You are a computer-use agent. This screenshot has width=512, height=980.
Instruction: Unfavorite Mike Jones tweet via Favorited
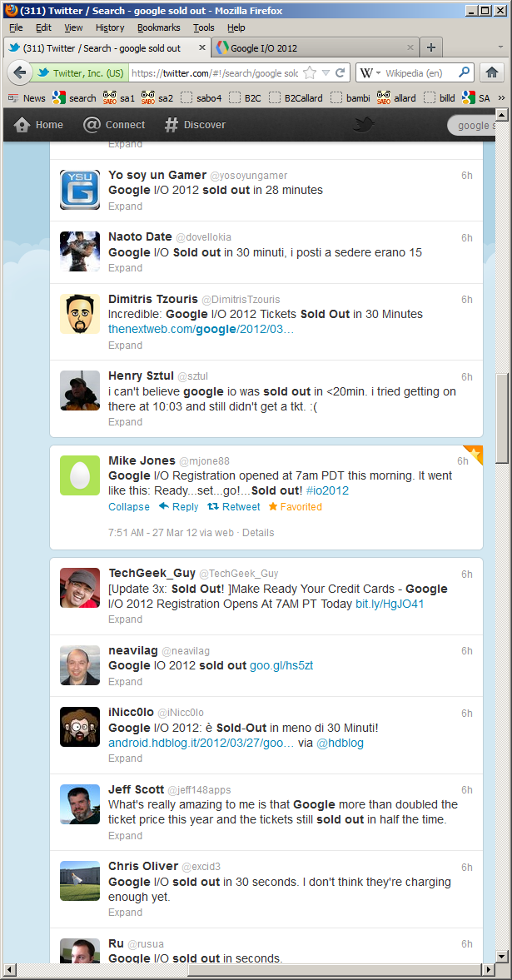pyautogui.click(x=295, y=507)
